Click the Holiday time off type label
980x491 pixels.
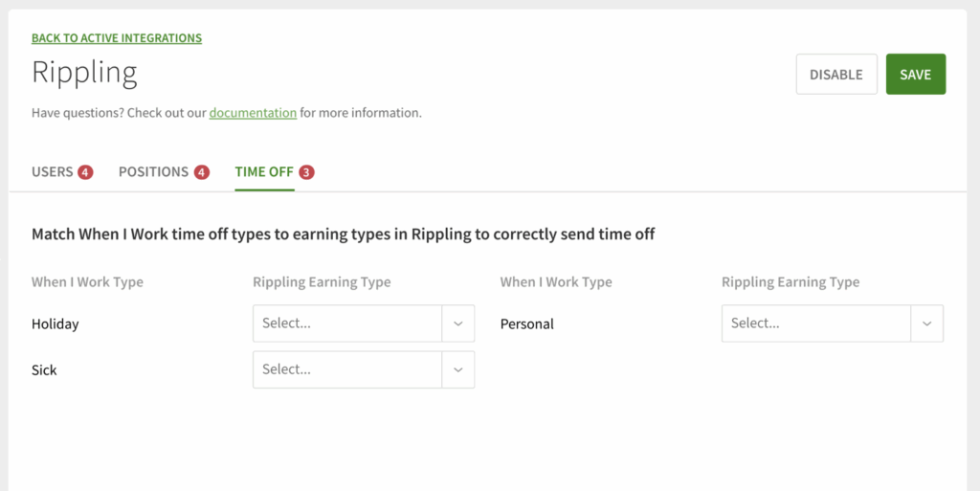(x=56, y=324)
